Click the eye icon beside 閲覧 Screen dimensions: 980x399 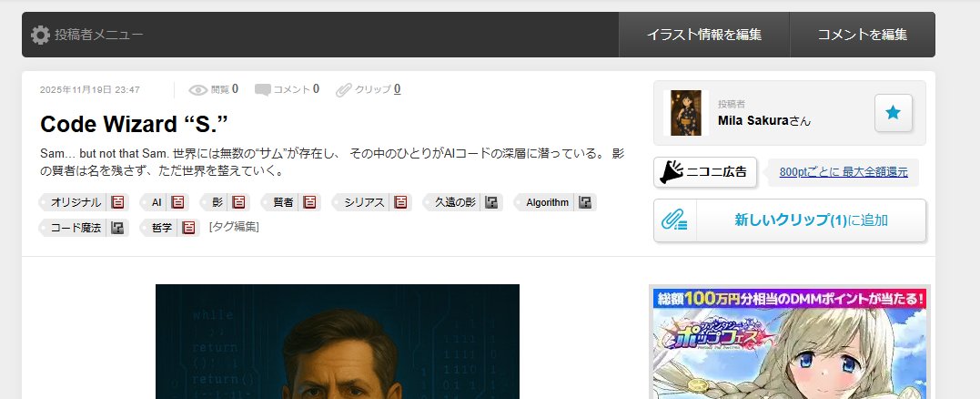point(198,90)
